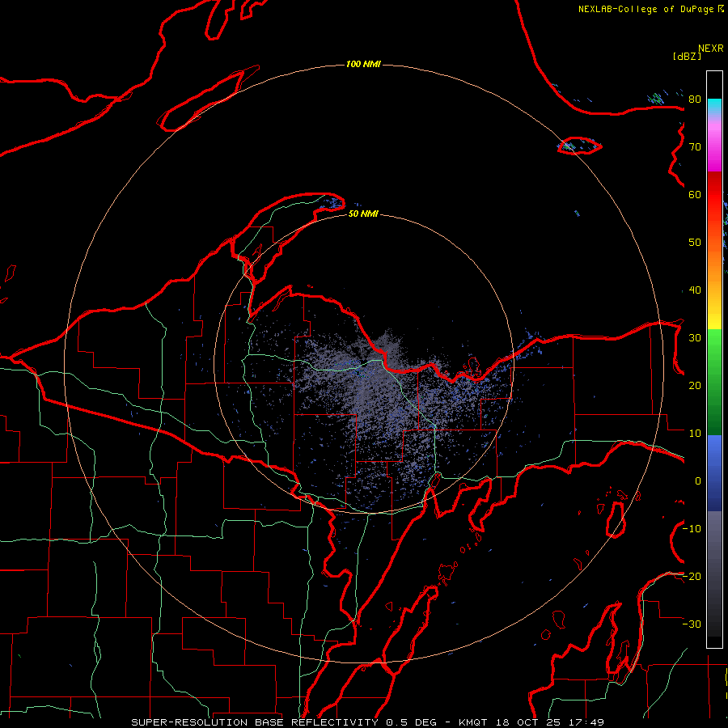Click the 50 value on dBZ scale
This screenshot has height=728, width=728.
pos(695,243)
